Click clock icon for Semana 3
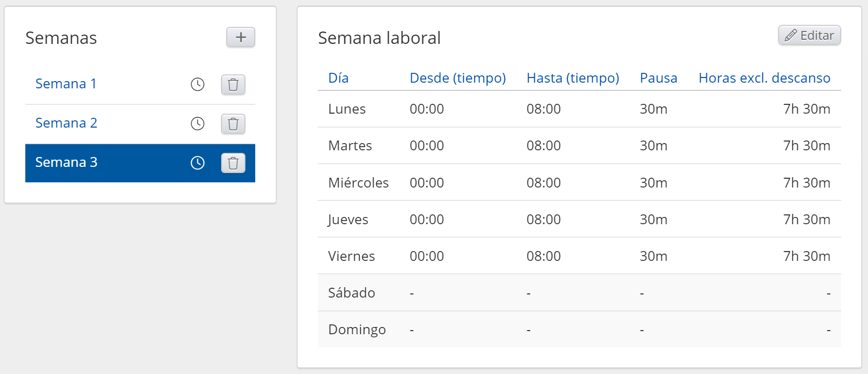The height and width of the screenshot is (374, 868). pyautogui.click(x=198, y=163)
